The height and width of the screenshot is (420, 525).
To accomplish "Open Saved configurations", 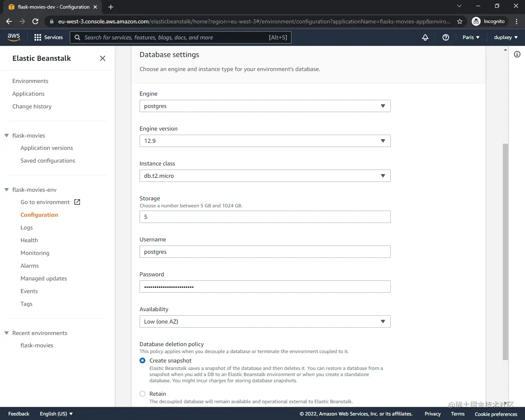I will pos(48,161).
